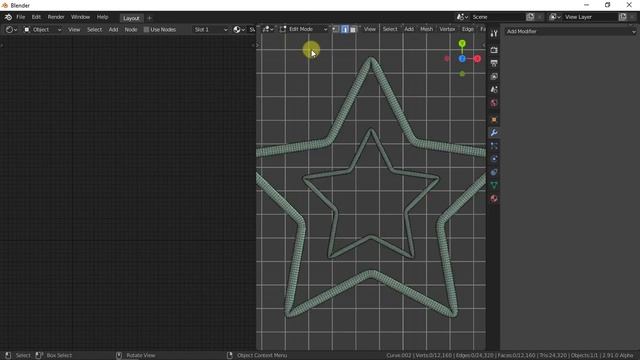Select the Layout workspace tab
640x360 pixels.
131,18
